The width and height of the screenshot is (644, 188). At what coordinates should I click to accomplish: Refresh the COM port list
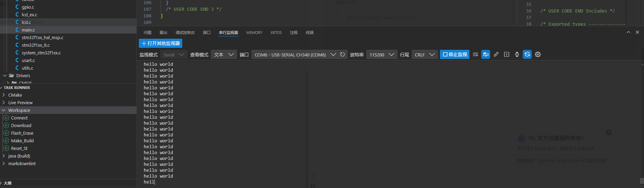coord(342,54)
